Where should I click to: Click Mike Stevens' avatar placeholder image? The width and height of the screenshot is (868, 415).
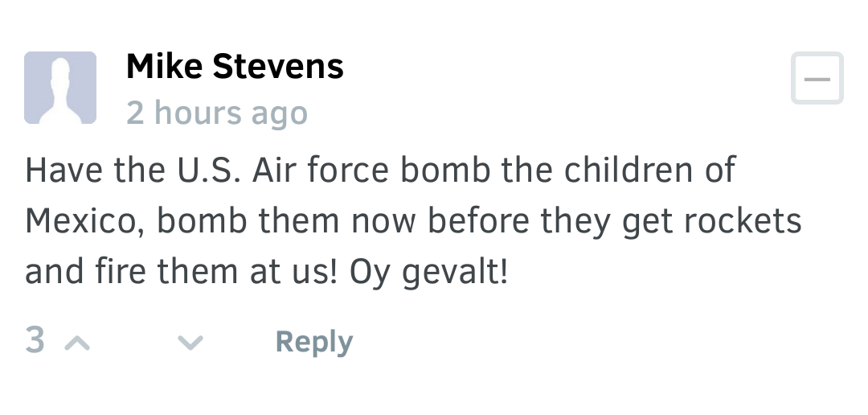[60, 88]
